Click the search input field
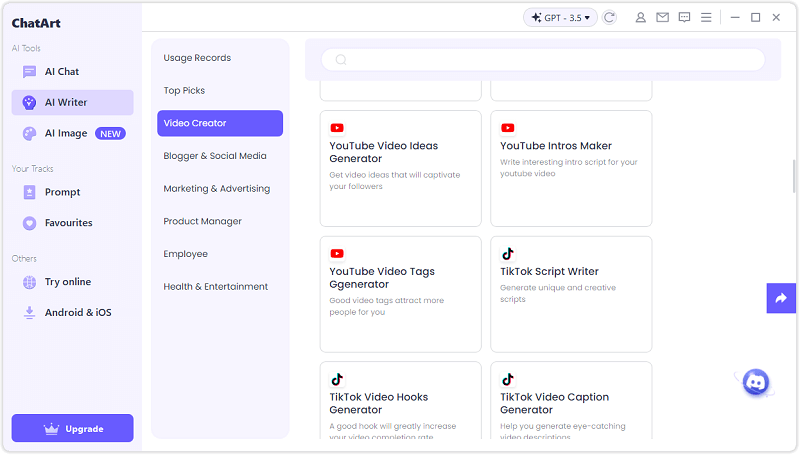This screenshot has height=455, width=800. coord(542,60)
